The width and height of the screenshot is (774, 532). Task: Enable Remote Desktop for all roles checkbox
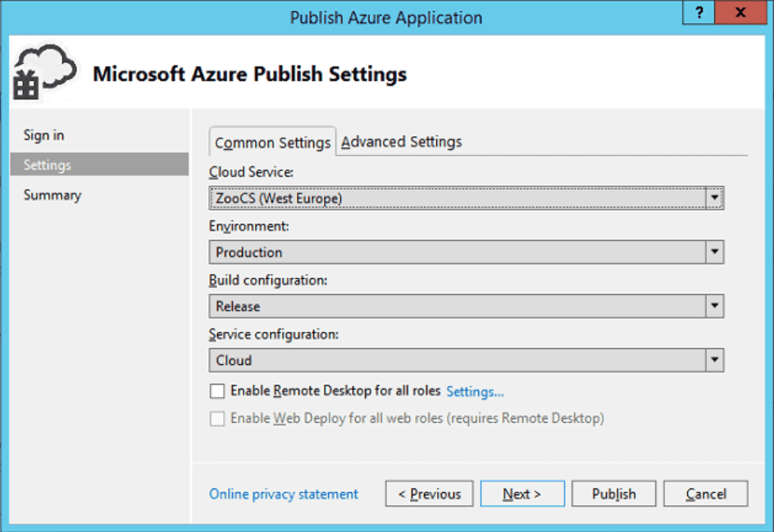click(x=216, y=391)
